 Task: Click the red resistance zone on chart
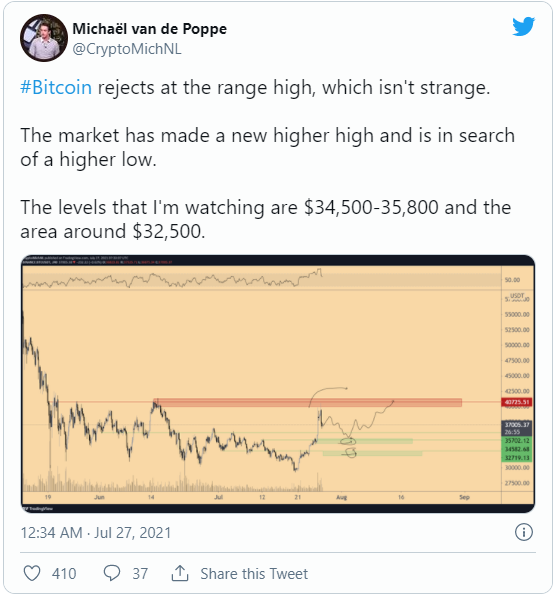308,403
